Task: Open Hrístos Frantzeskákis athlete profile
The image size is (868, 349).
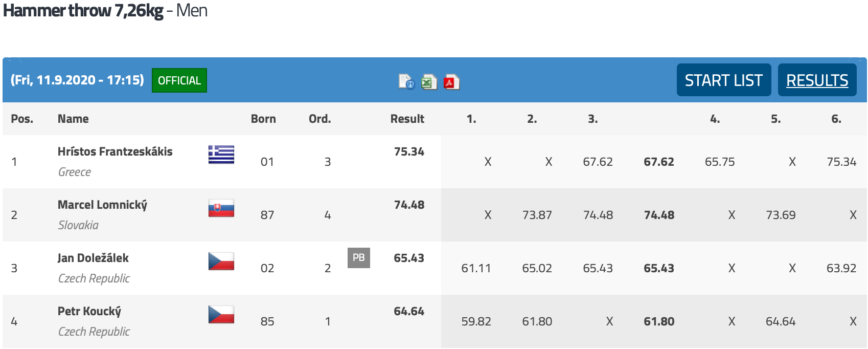Action: tap(115, 151)
